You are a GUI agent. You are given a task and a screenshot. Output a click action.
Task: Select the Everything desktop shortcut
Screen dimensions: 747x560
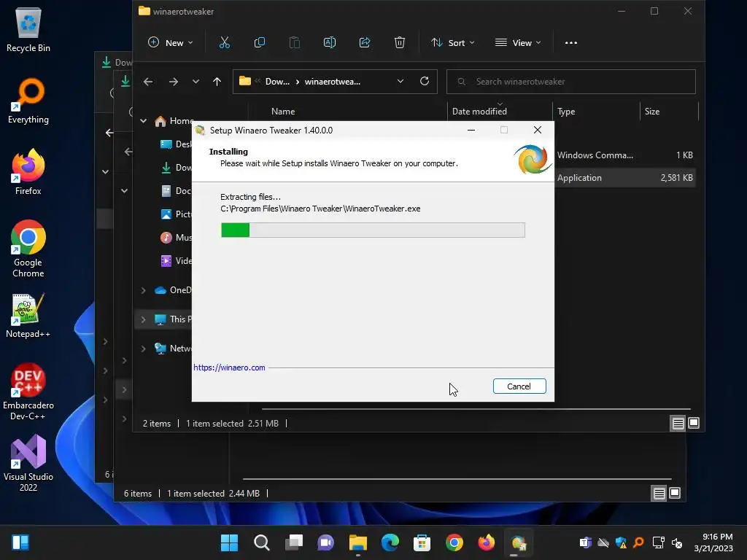tap(28, 101)
